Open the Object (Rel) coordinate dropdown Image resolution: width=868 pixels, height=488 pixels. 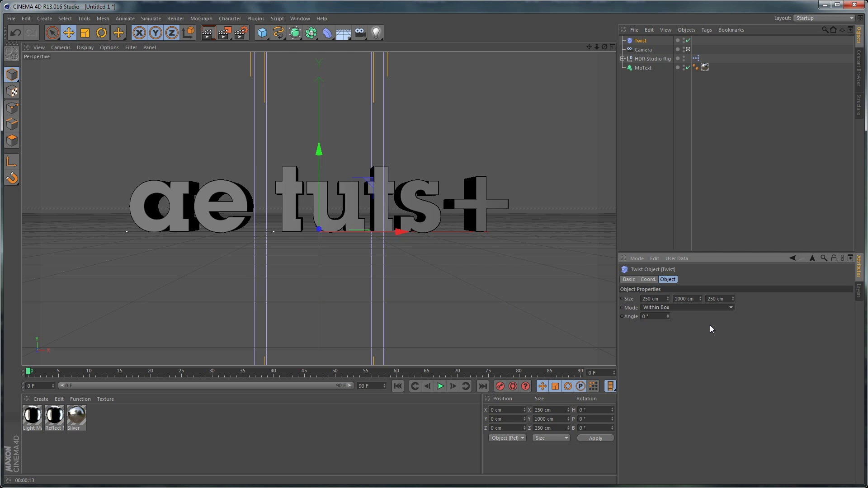click(507, 438)
